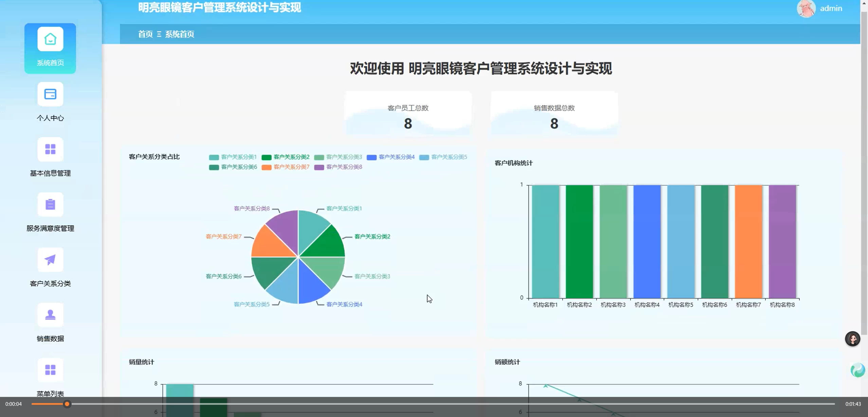Select 客户关系分类 paper plane icon
Viewport: 868px width, 417px height.
[x=50, y=260]
